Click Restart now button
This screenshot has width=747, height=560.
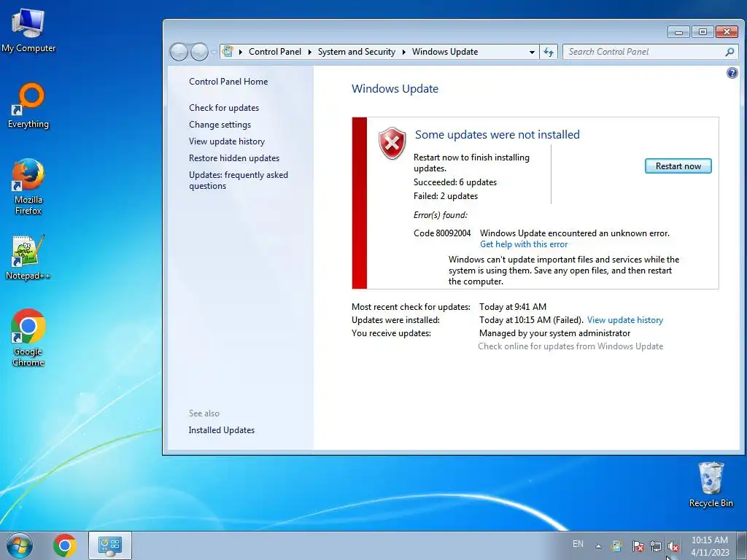[678, 166]
